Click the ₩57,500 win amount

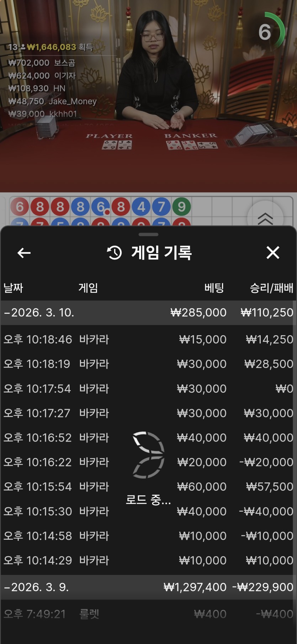[270, 487]
